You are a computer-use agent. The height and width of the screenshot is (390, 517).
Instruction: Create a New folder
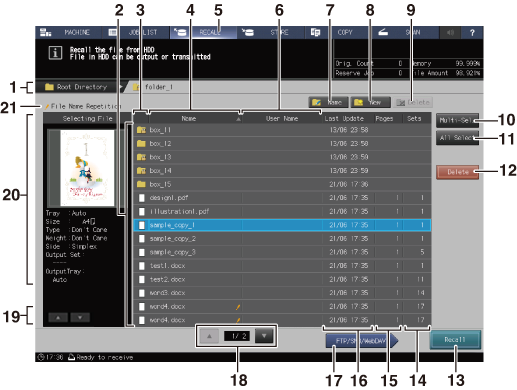370,102
